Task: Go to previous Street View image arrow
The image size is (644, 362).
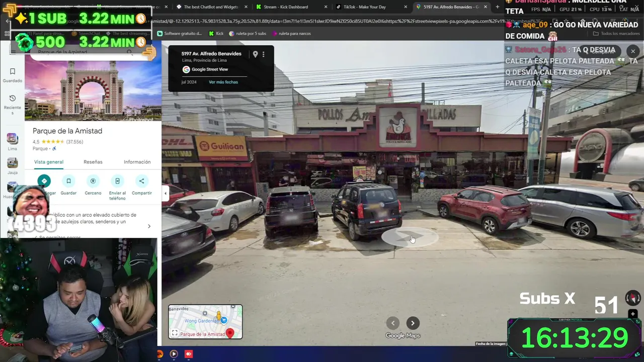Action: click(393, 323)
